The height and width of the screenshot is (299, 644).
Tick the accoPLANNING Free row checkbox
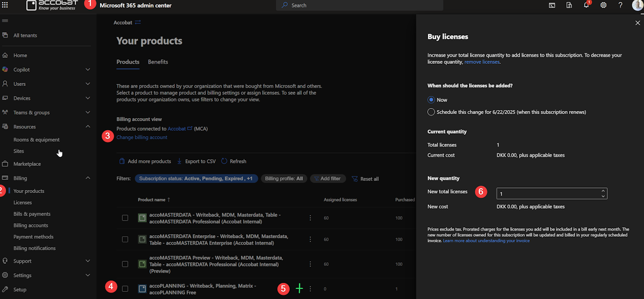[125, 289]
